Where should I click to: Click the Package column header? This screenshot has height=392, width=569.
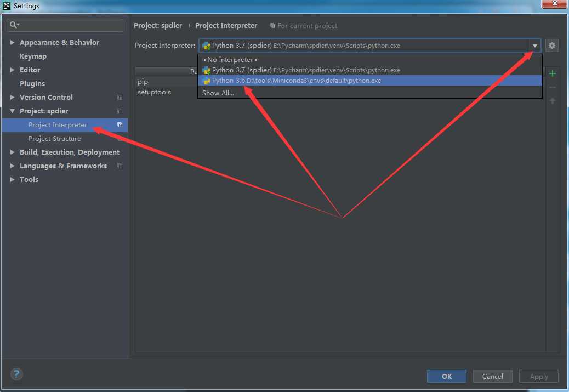pyautogui.click(x=167, y=71)
